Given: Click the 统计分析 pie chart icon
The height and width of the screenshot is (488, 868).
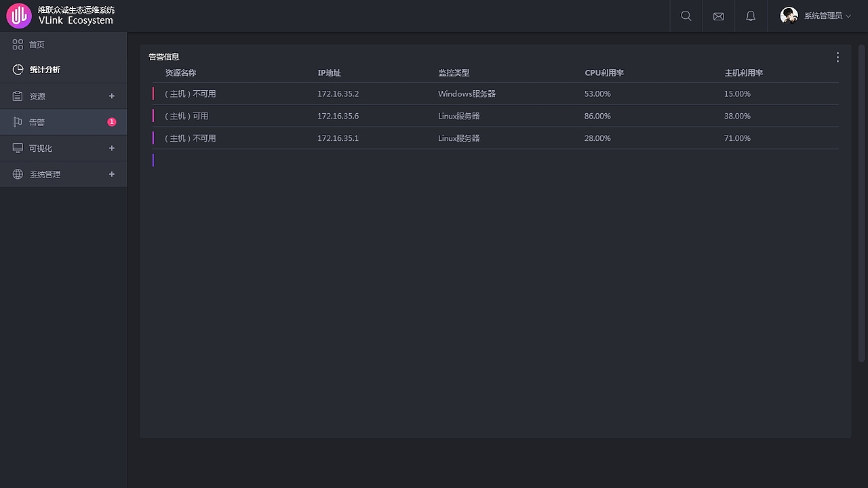Looking at the screenshot, I should coord(18,70).
